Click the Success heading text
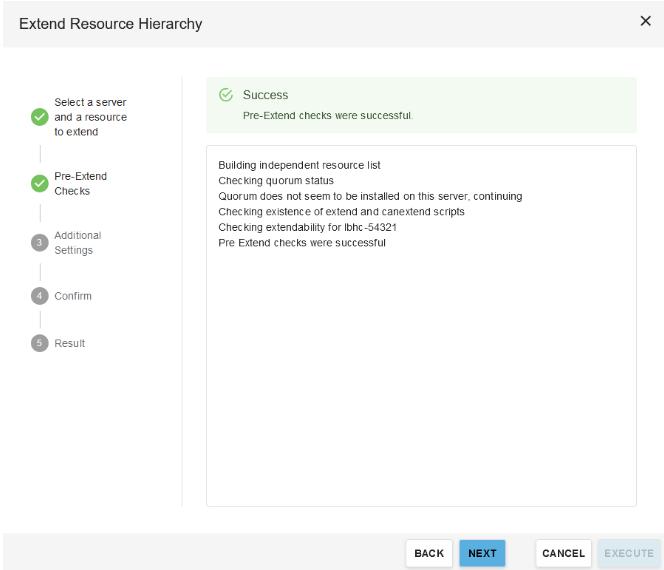This screenshot has width=664, height=570. (265, 95)
